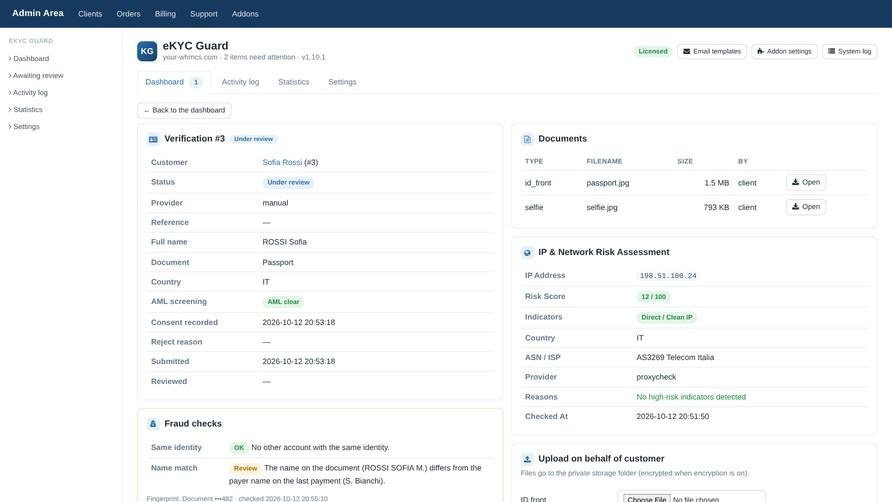Click the Upload on behalf upload icon

pos(527,459)
